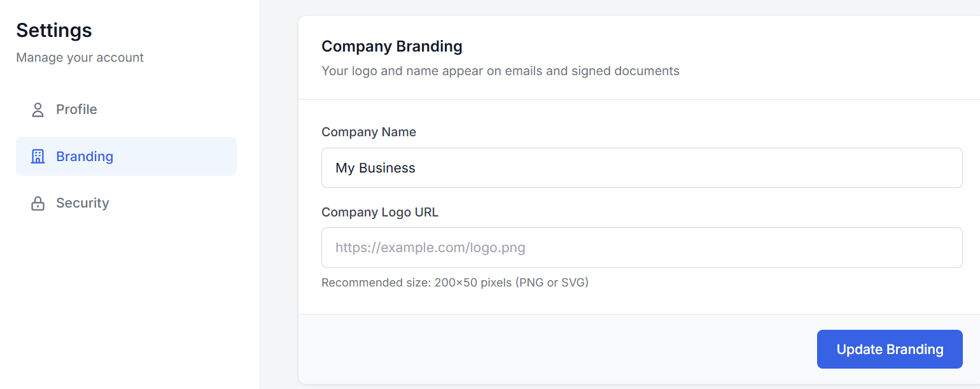
Task: Click empty sidebar space below Security
Action: (x=127, y=299)
